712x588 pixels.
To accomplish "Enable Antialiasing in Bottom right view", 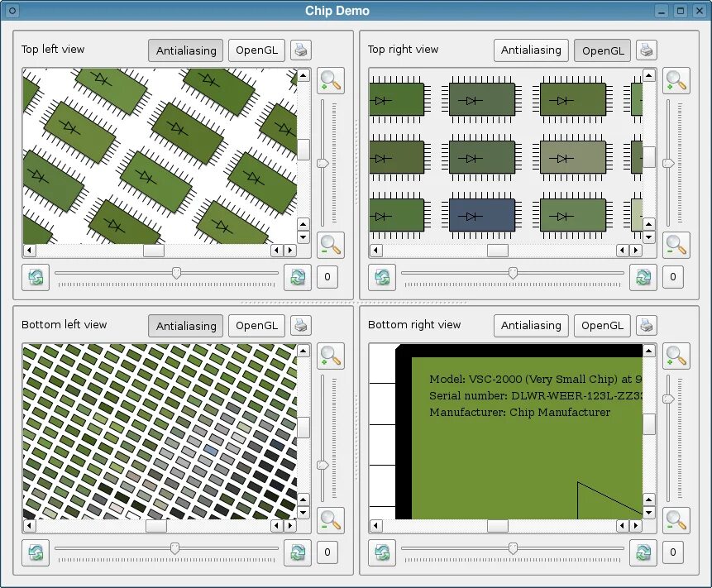I will click(531, 326).
